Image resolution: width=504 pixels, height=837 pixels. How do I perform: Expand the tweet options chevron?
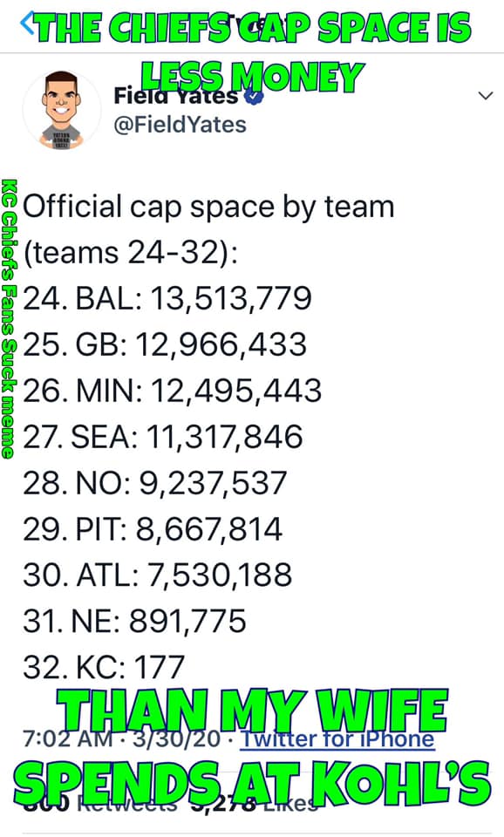pos(486,96)
